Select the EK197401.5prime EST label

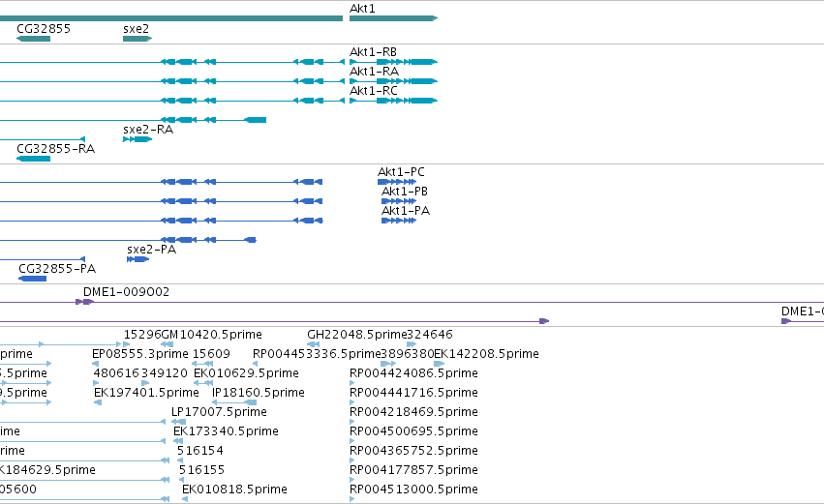(x=146, y=393)
